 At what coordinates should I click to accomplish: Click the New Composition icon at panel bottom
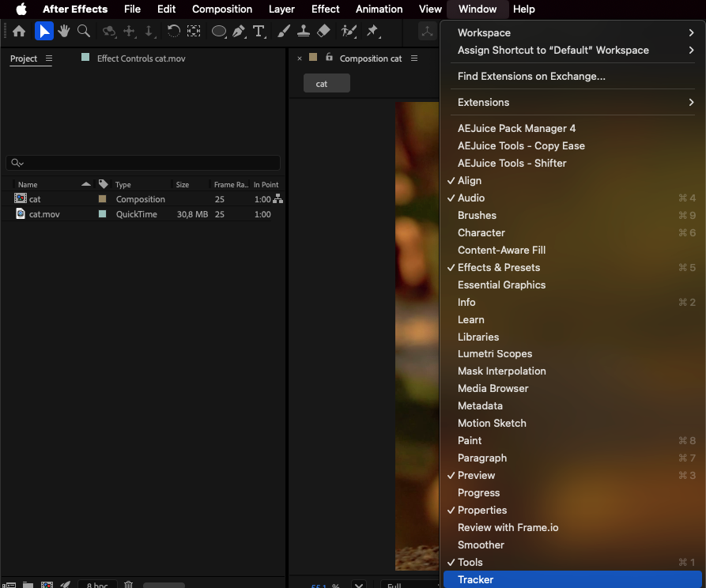click(47, 584)
